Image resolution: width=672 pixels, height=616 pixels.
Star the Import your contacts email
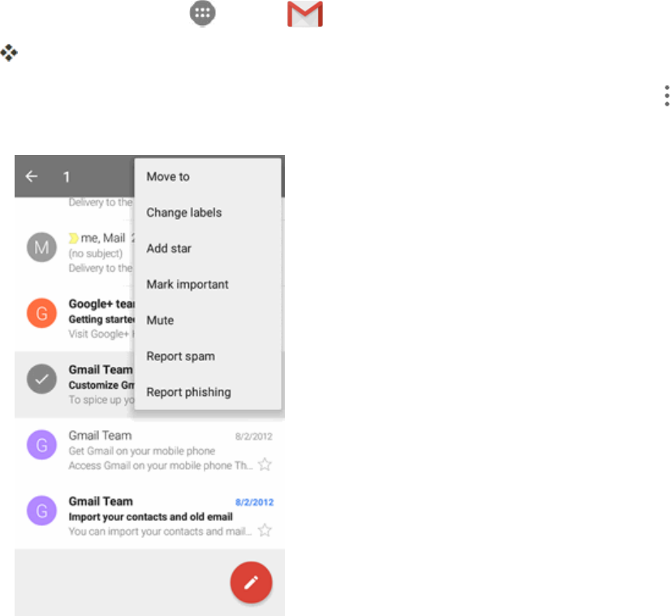265,530
